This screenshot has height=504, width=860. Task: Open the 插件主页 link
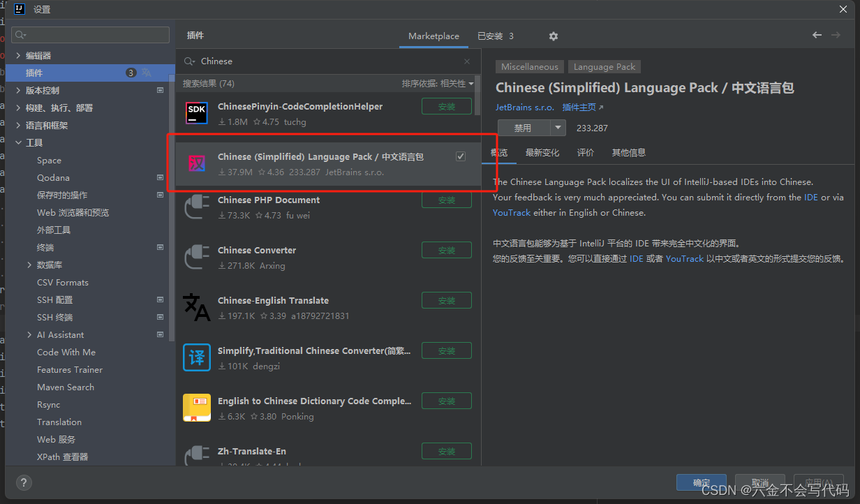pyautogui.click(x=583, y=108)
